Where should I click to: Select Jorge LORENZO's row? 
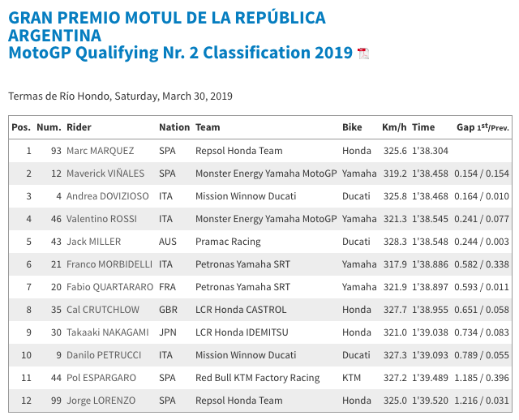coord(102,401)
